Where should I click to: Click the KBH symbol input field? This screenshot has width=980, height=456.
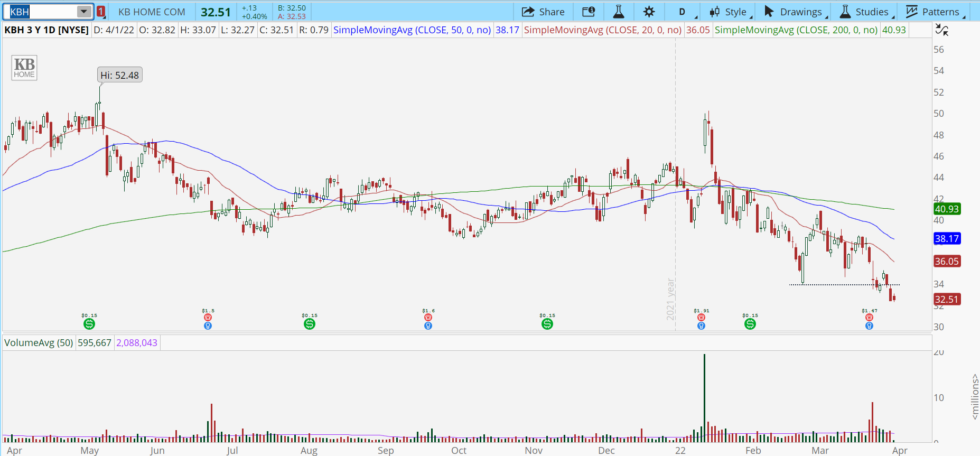tap(42, 12)
